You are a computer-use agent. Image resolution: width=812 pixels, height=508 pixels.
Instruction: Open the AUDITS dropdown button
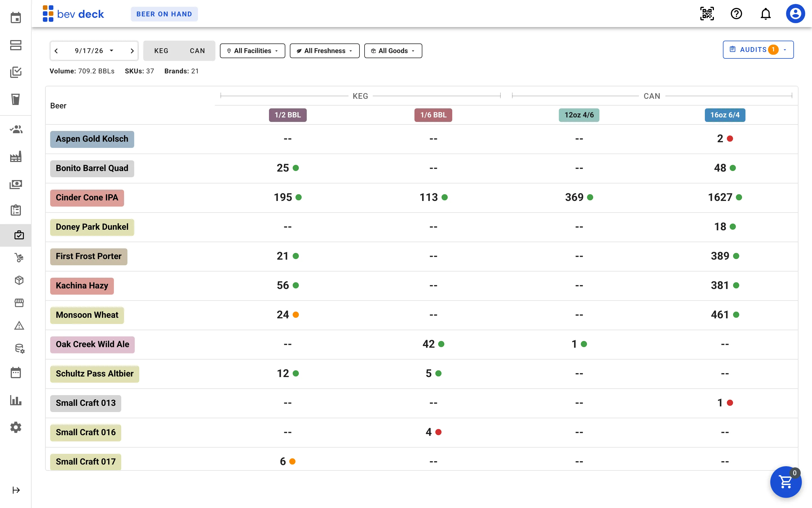(758, 50)
